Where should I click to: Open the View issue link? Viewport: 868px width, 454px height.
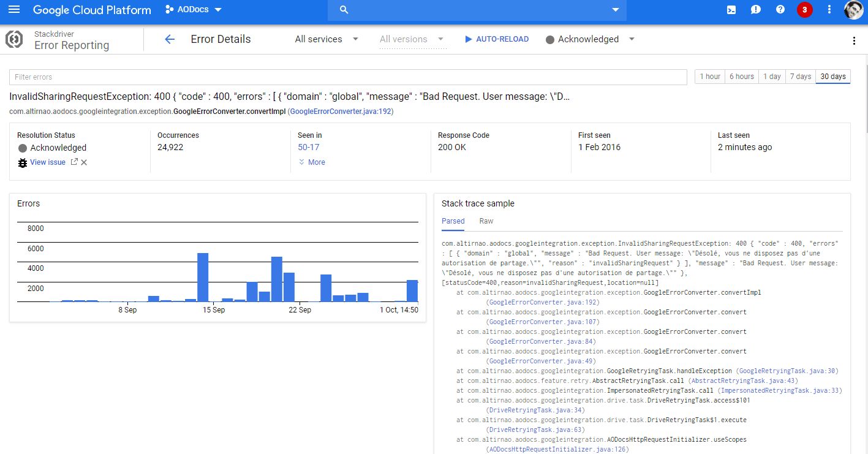coord(48,162)
